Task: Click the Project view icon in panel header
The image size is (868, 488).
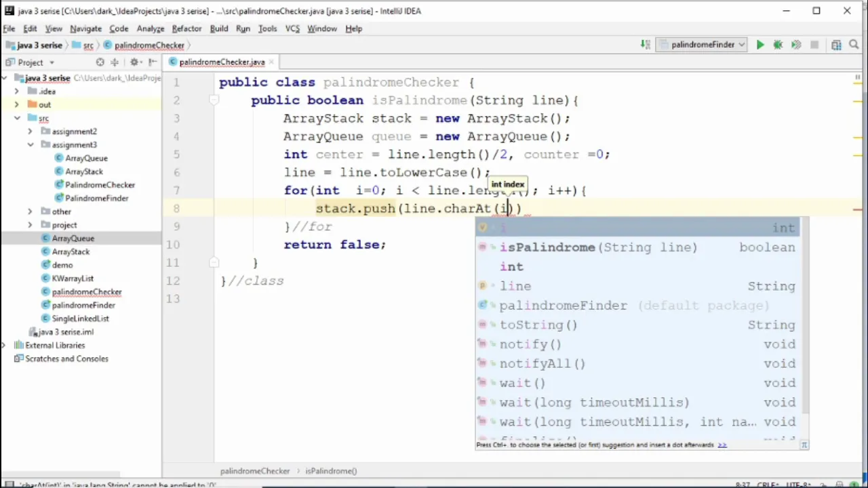Action: (10, 62)
